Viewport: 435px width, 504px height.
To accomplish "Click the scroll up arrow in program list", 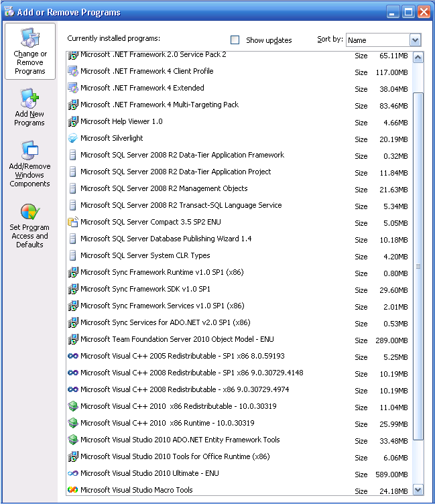I will pyautogui.click(x=418, y=57).
